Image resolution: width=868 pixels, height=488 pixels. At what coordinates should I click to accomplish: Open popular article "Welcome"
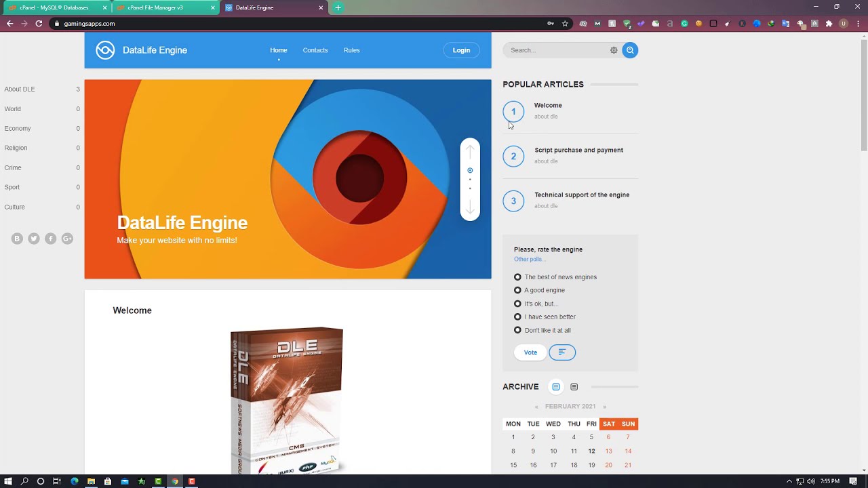pyautogui.click(x=548, y=105)
